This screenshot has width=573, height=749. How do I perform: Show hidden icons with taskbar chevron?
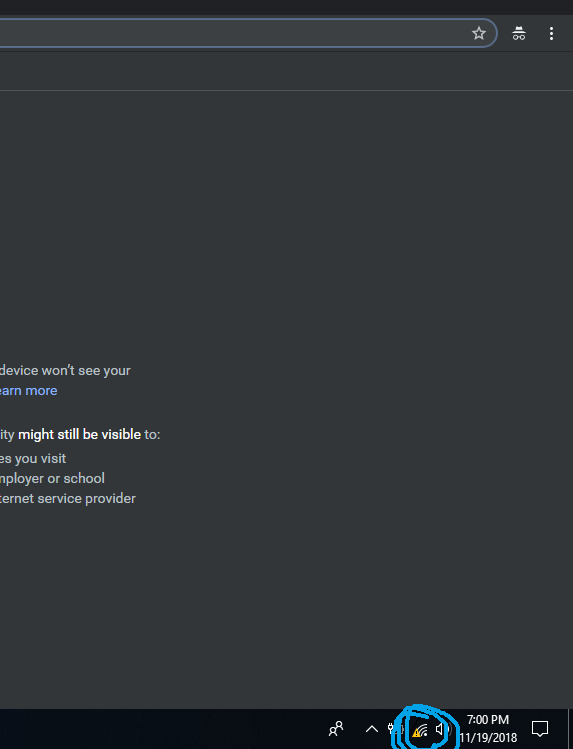click(x=371, y=729)
